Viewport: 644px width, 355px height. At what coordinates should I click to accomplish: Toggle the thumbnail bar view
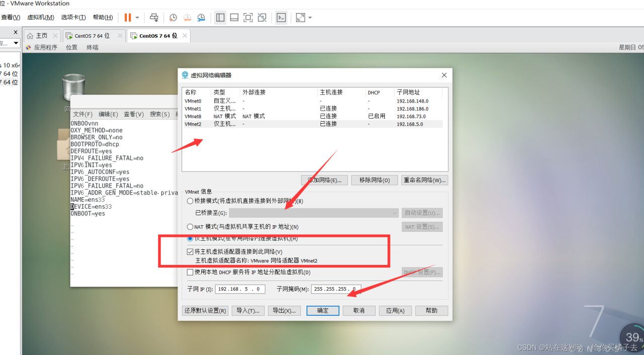[x=234, y=18]
